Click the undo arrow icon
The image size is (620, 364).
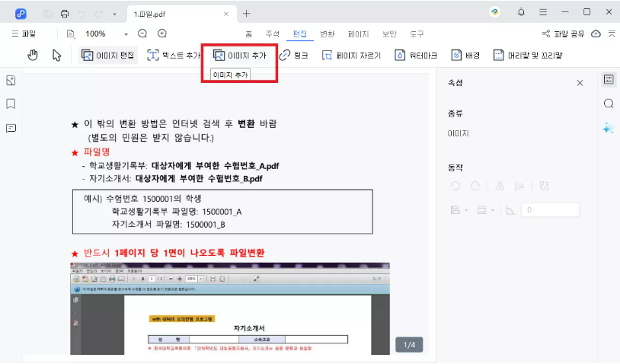click(81, 14)
